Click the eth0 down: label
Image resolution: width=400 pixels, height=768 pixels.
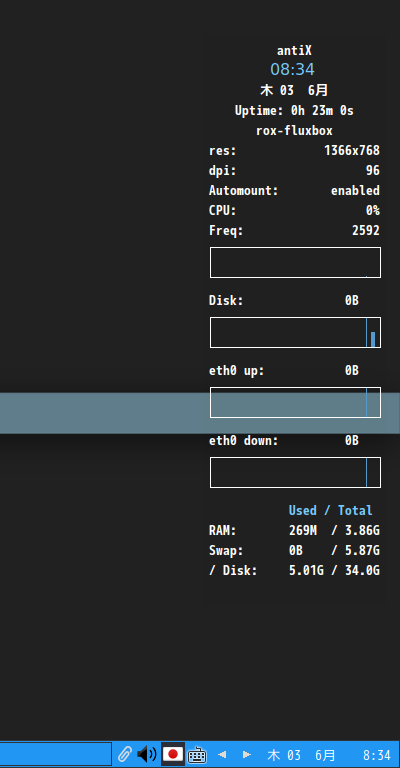244,441
